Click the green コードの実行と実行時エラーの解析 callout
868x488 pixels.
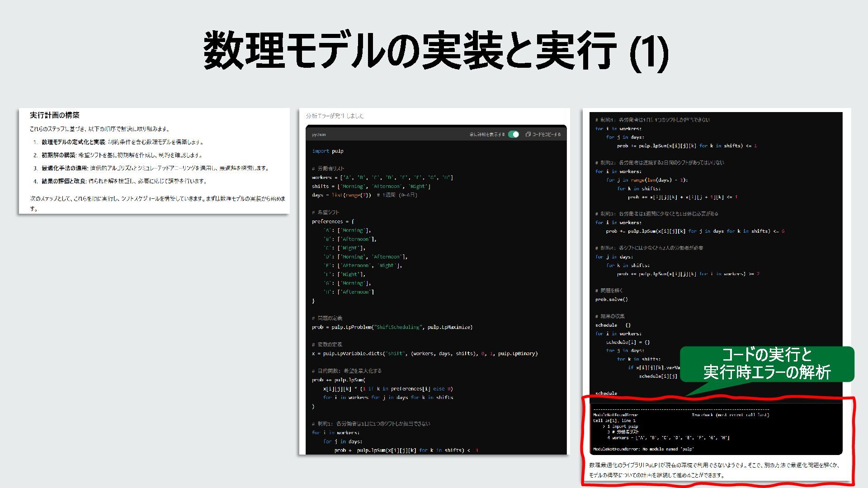pos(767,364)
